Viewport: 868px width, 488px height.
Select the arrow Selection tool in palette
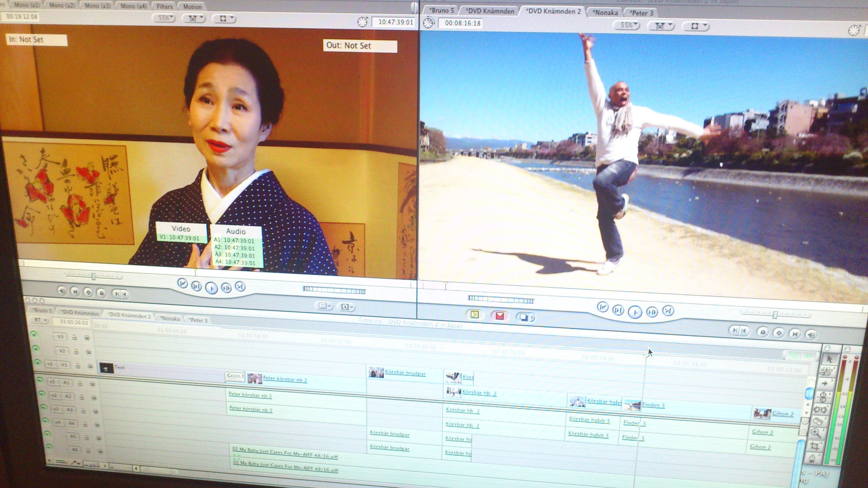(x=829, y=359)
